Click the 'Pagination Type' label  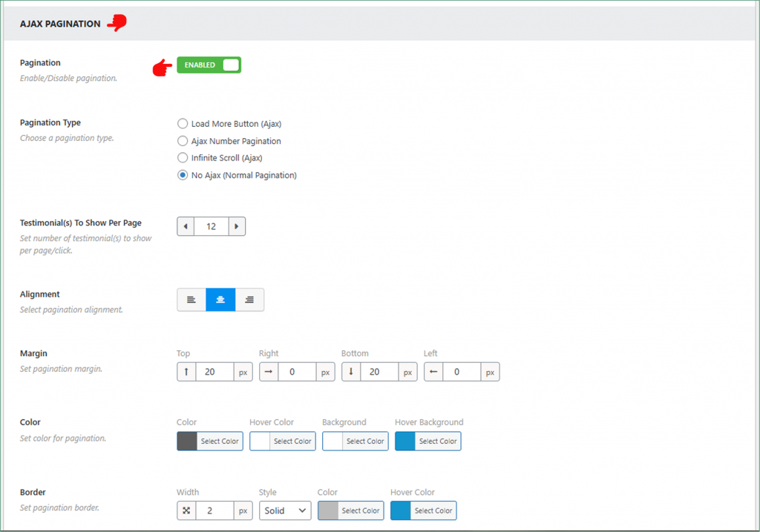(x=50, y=122)
